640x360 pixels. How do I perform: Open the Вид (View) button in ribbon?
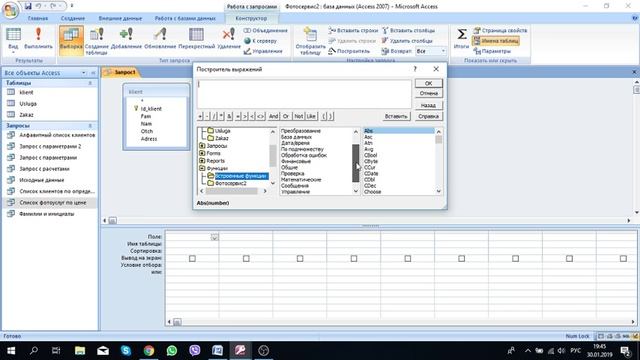13,40
